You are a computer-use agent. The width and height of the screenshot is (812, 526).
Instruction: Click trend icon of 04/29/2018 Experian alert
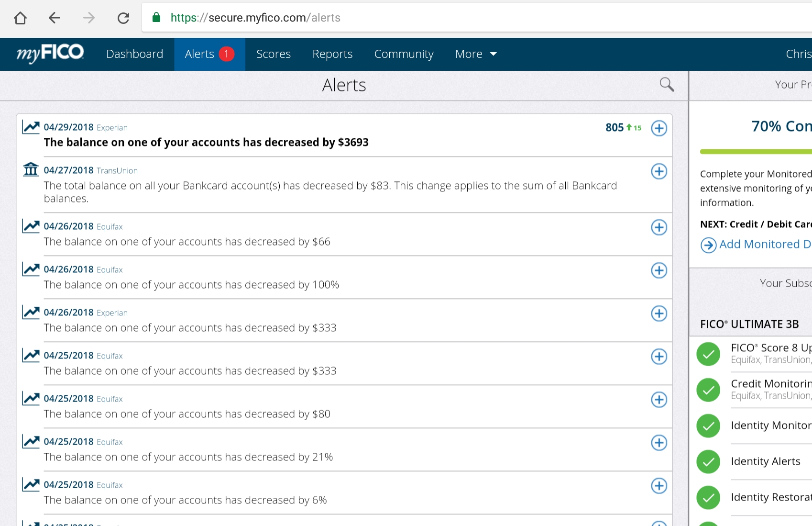coord(31,127)
